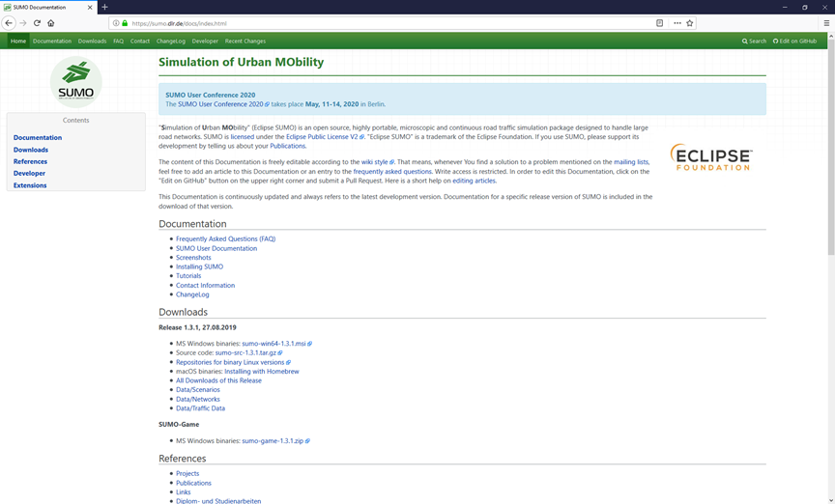Open FAQ in the navigation bar
The height and width of the screenshot is (504, 835).
(118, 41)
